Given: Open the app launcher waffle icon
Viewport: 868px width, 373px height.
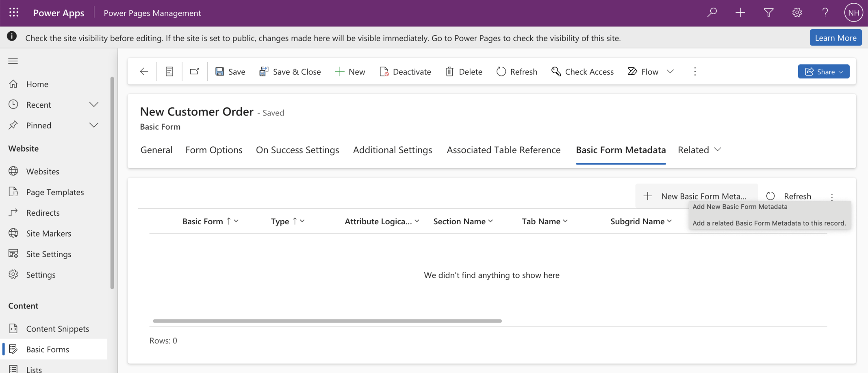Looking at the screenshot, I should pyautogui.click(x=14, y=13).
